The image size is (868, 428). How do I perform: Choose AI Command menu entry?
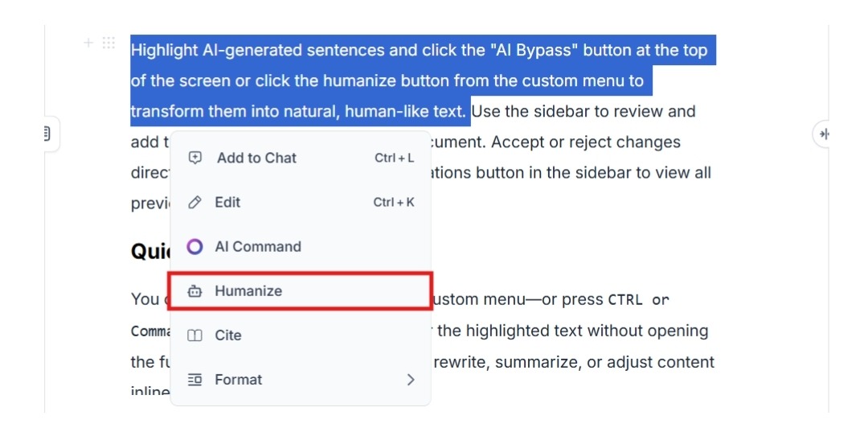coord(301,247)
